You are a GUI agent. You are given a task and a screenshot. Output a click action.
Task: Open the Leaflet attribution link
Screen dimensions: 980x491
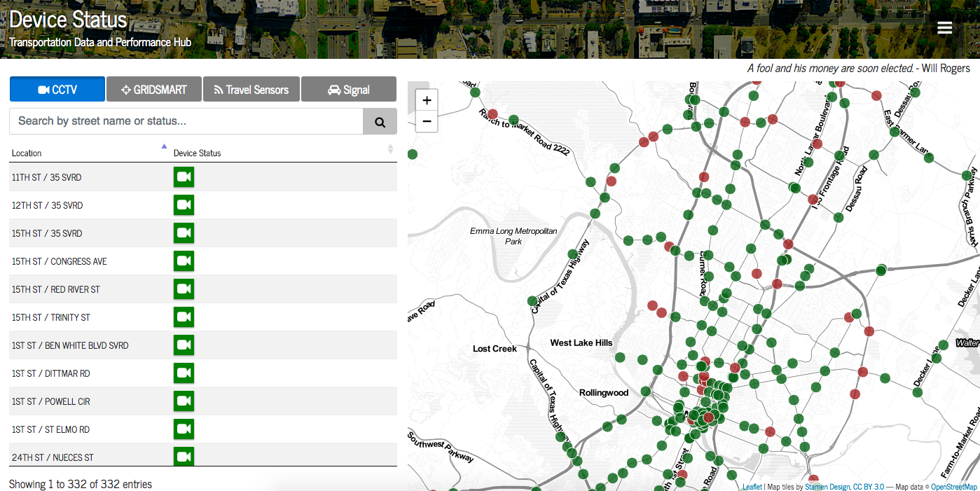tap(752, 487)
